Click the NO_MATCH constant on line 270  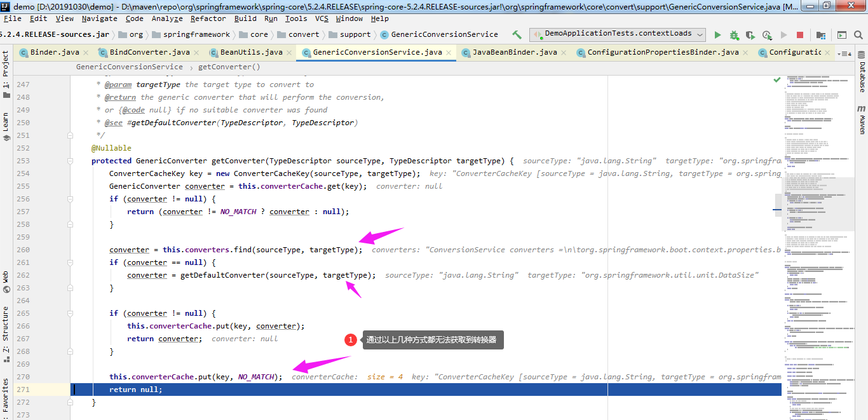click(x=256, y=377)
